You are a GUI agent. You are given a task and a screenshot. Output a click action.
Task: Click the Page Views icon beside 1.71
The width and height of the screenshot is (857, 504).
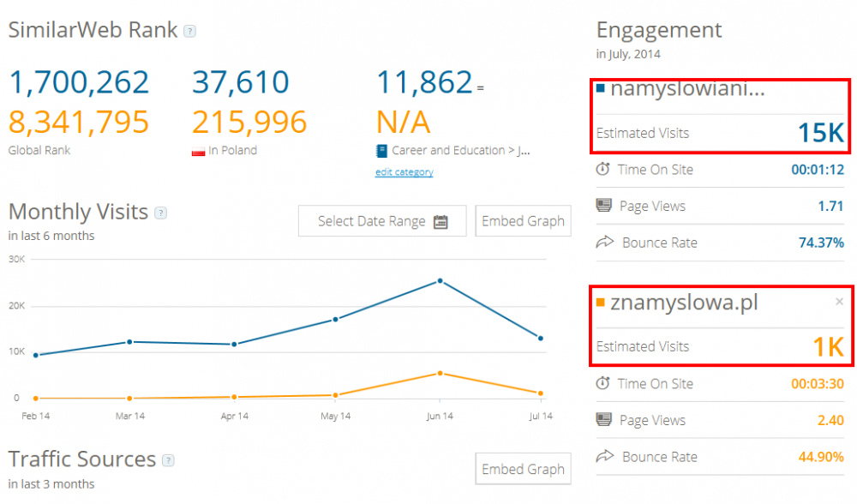[603, 206]
